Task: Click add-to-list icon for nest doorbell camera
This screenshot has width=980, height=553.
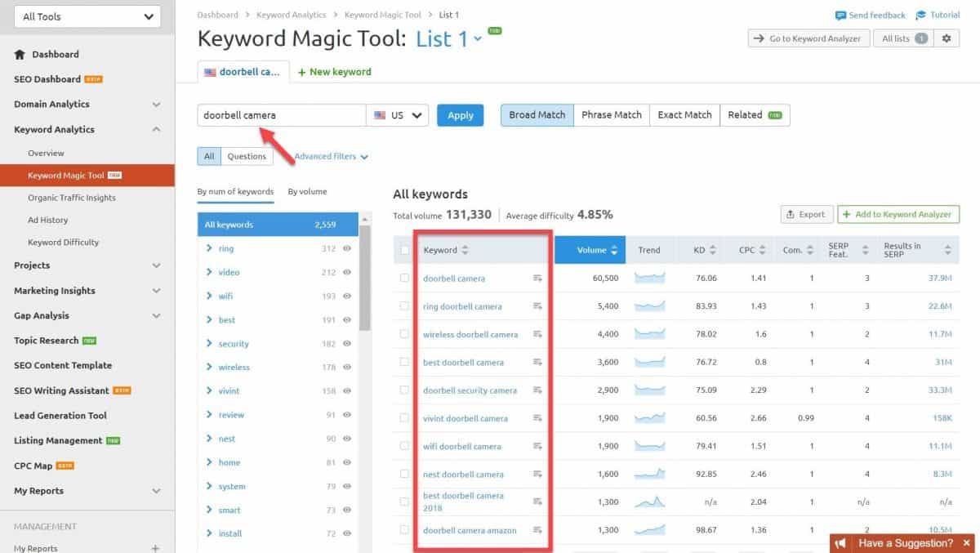Action: coord(537,474)
